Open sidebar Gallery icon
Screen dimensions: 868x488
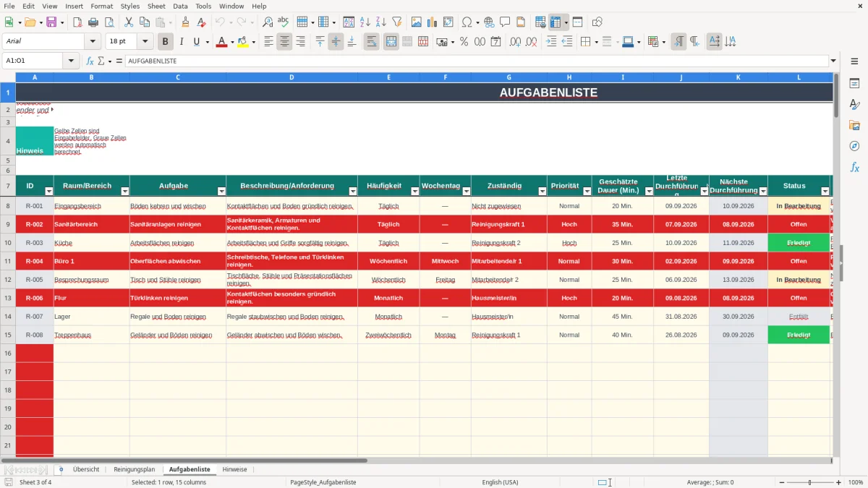[854, 126]
